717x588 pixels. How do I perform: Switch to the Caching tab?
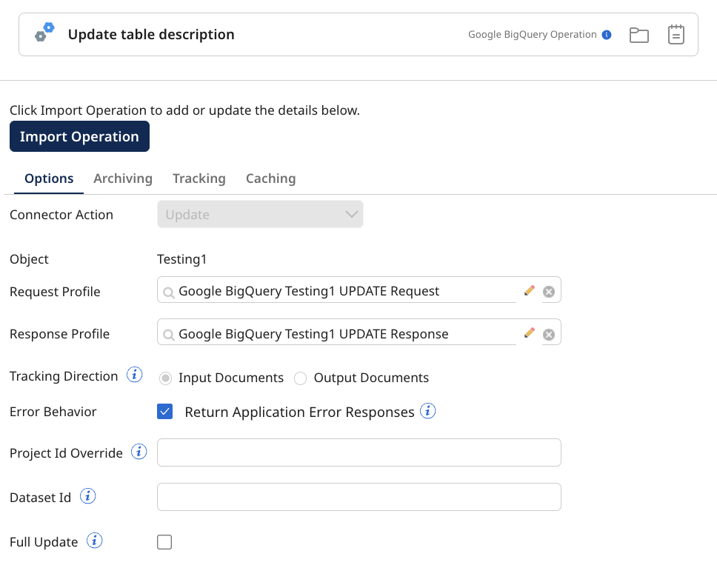point(270,178)
